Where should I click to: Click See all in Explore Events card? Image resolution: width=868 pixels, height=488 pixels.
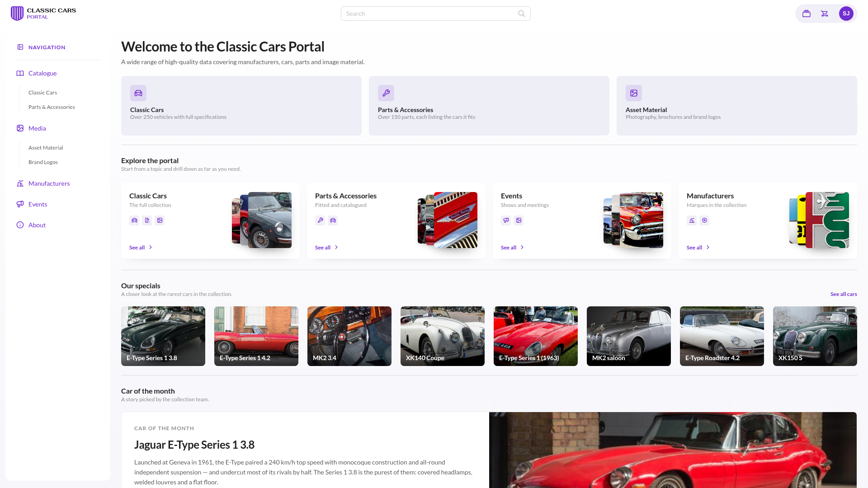[513, 248]
